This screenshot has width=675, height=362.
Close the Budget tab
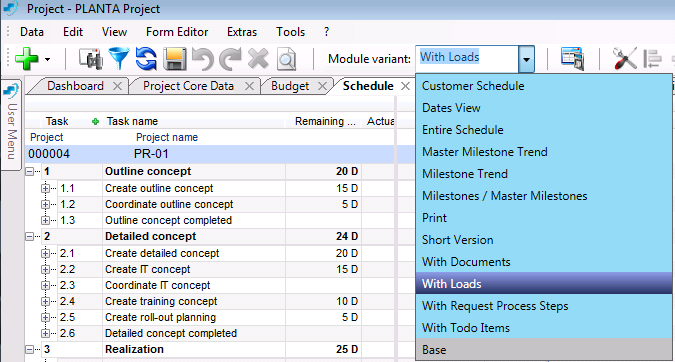322,86
